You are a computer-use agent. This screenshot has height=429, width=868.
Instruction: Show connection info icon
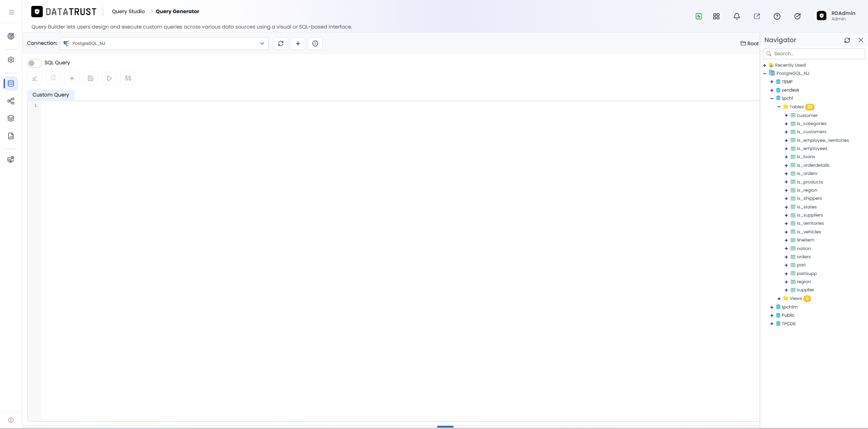coord(315,43)
